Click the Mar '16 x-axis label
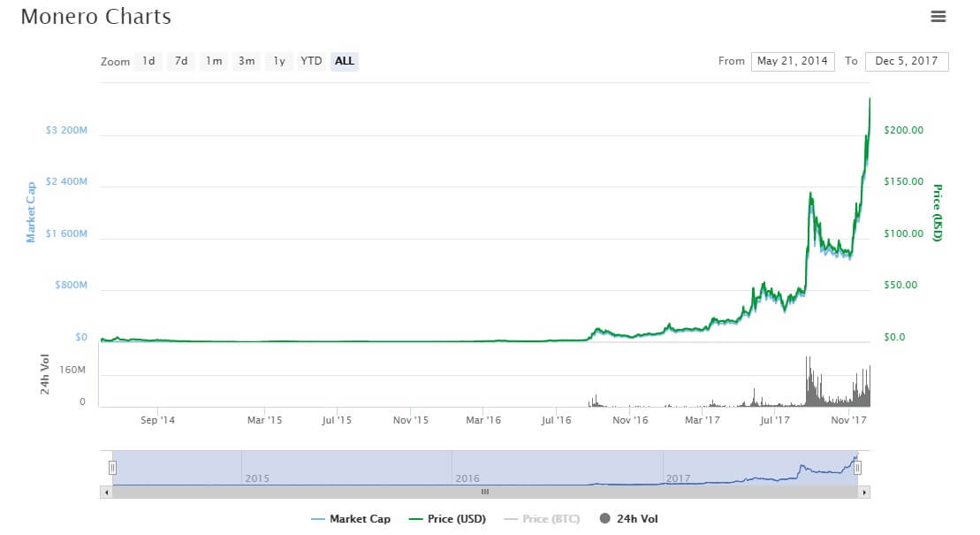The width and height of the screenshot is (980, 535). coord(483,420)
